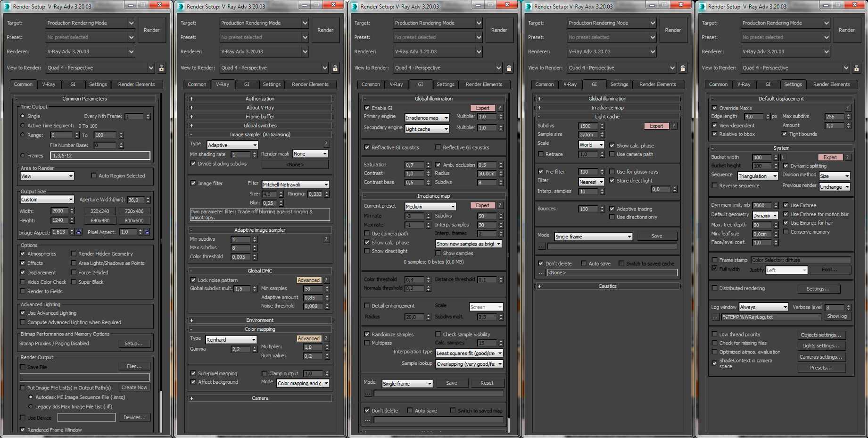The width and height of the screenshot is (868, 438).
Task: Open the help question mark beside Bucket width Expert
Action: (847, 157)
